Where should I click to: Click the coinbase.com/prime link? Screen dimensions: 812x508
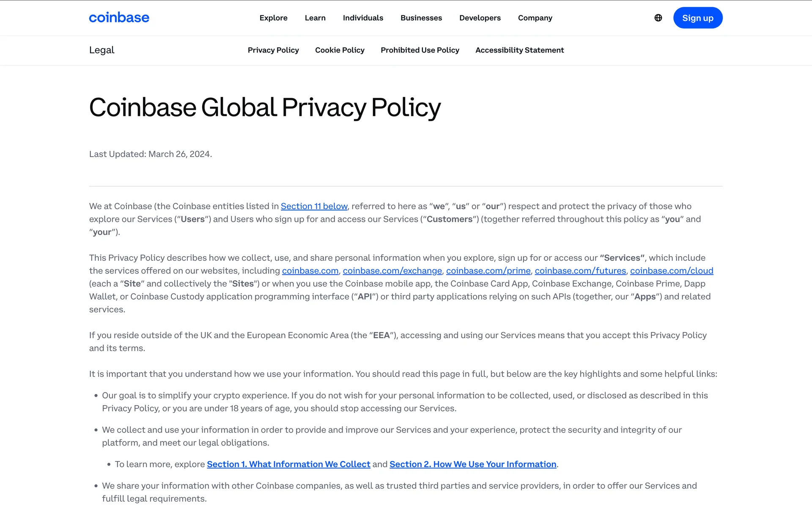tap(488, 271)
